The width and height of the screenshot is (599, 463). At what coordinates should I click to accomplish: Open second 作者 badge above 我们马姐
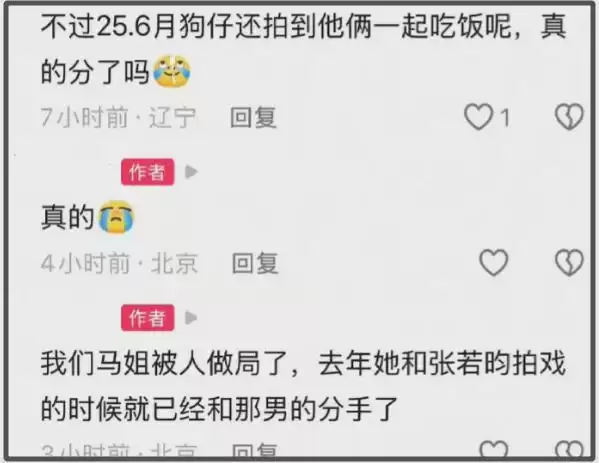coord(147,317)
